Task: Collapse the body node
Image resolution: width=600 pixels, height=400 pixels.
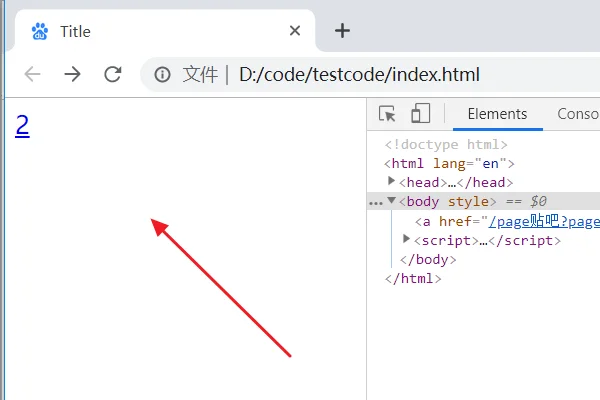Action: [x=391, y=200]
